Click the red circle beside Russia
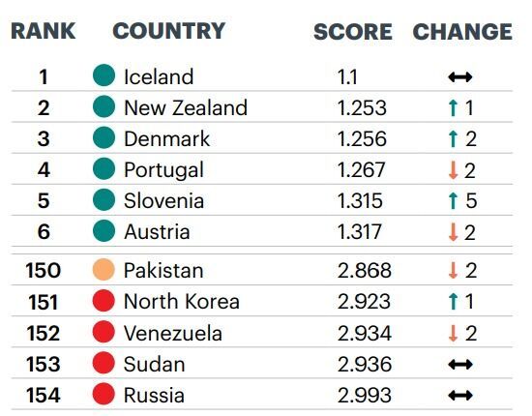The width and height of the screenshot is (532, 416). point(103,394)
